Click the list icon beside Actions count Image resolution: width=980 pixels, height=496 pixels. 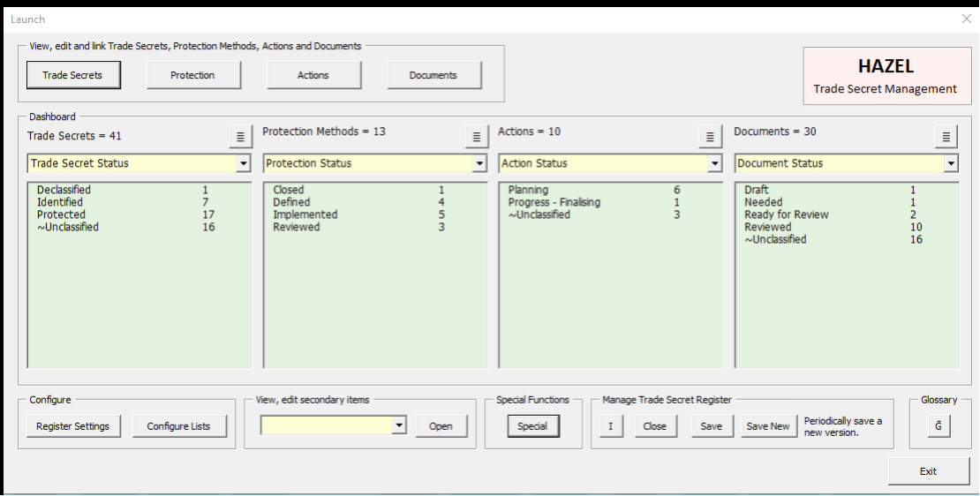pos(711,137)
